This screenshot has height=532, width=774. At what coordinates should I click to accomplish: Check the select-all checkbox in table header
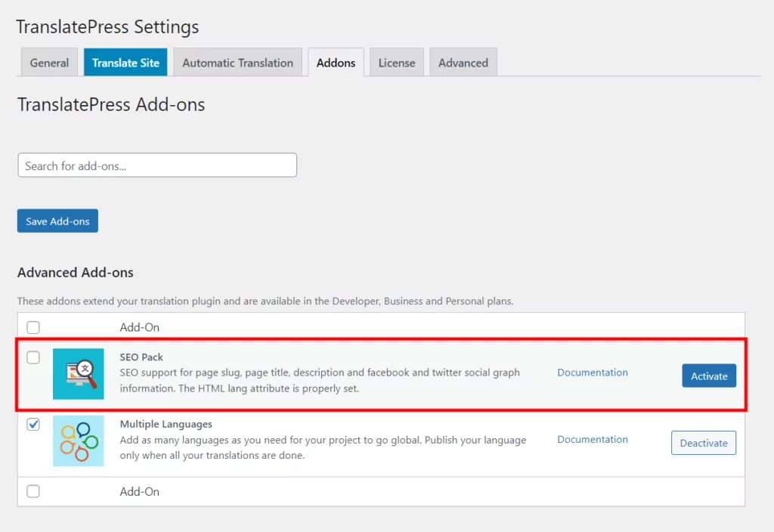click(x=33, y=327)
